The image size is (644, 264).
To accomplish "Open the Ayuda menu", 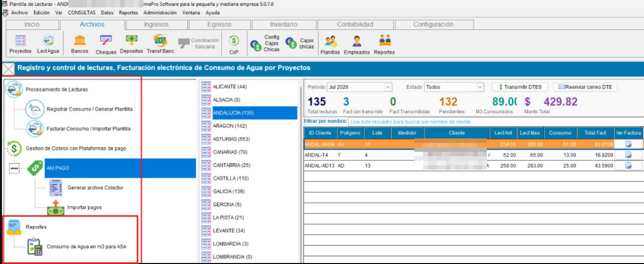I will click(x=213, y=12).
